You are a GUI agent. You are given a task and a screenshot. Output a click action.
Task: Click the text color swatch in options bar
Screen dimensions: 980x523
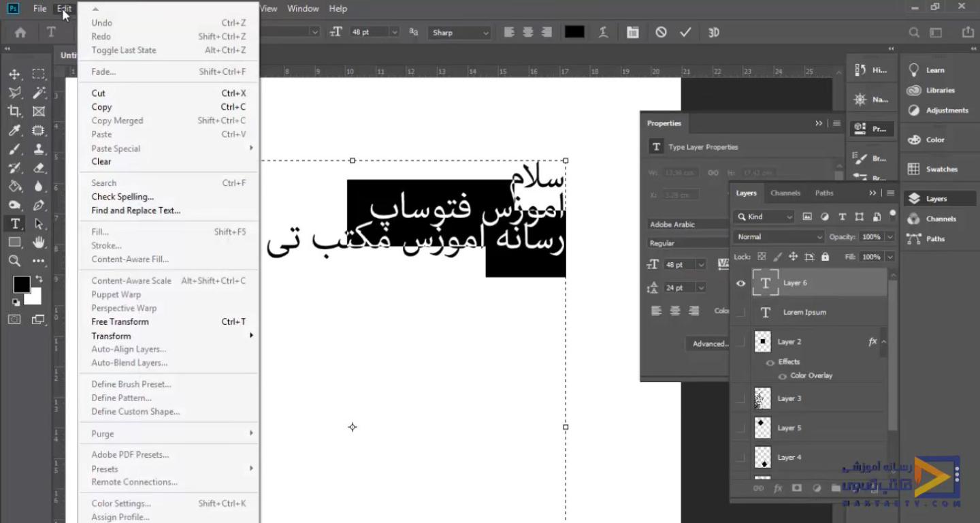coord(574,32)
